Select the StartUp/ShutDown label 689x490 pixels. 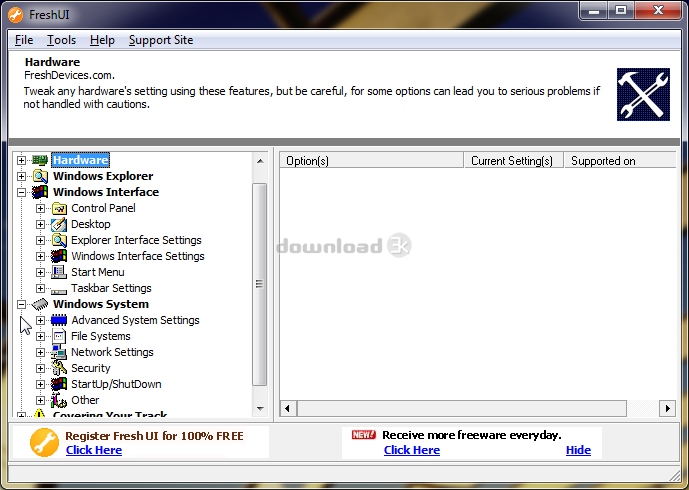116,384
